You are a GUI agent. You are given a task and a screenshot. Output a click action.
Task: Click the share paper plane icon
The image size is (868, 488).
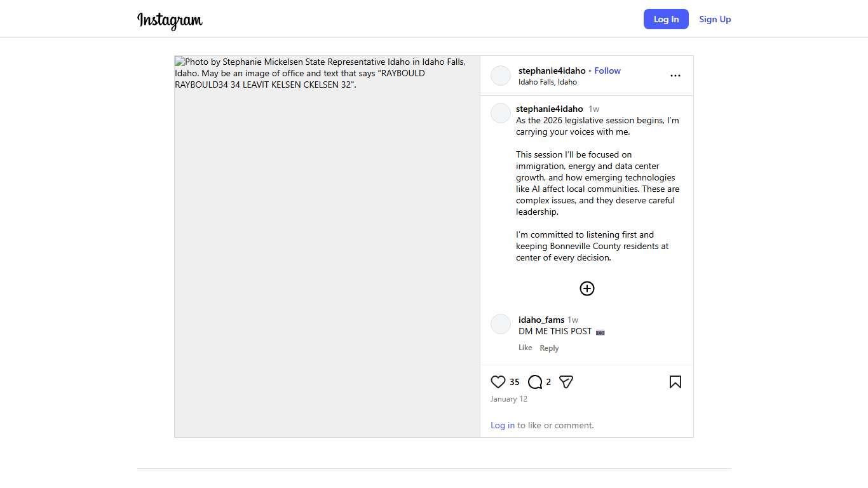(566, 382)
